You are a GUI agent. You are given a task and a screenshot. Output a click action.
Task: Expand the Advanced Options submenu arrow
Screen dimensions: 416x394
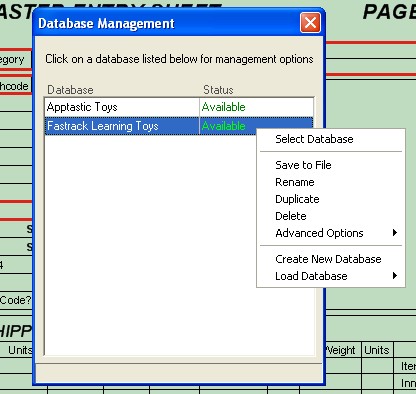(x=395, y=233)
